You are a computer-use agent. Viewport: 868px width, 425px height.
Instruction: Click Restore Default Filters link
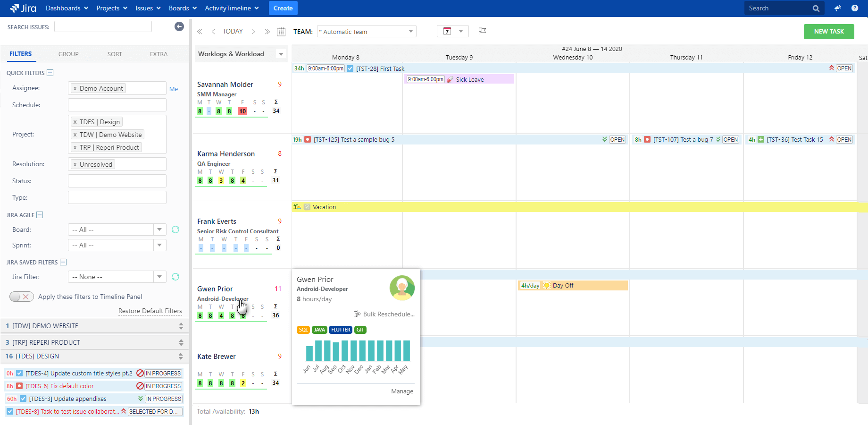(x=150, y=311)
